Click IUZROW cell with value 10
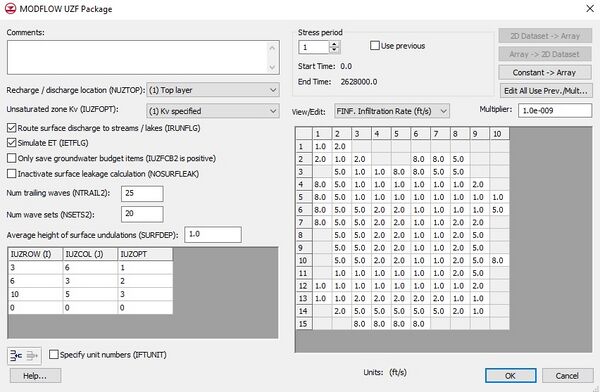 pos(36,294)
